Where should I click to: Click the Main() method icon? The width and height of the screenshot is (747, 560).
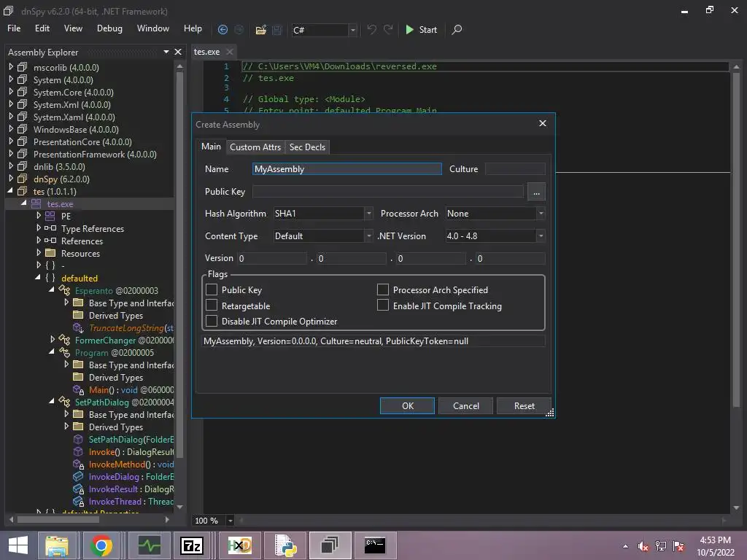(x=79, y=389)
